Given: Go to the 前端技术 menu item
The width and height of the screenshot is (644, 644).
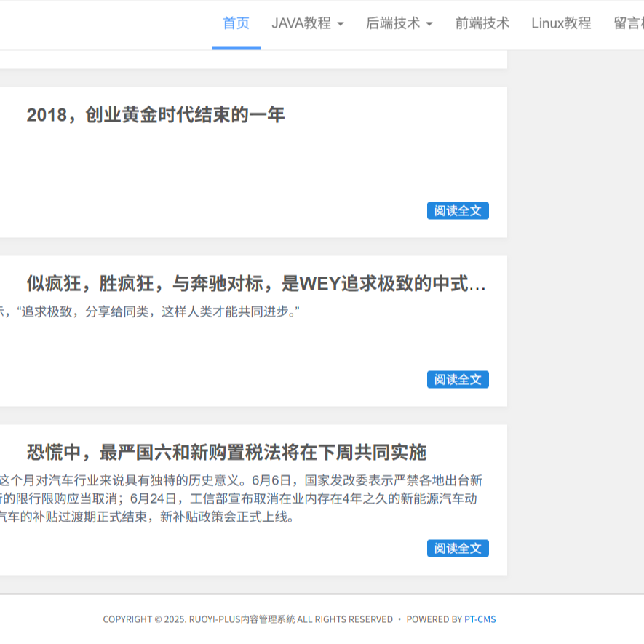Looking at the screenshot, I should tap(482, 23).
